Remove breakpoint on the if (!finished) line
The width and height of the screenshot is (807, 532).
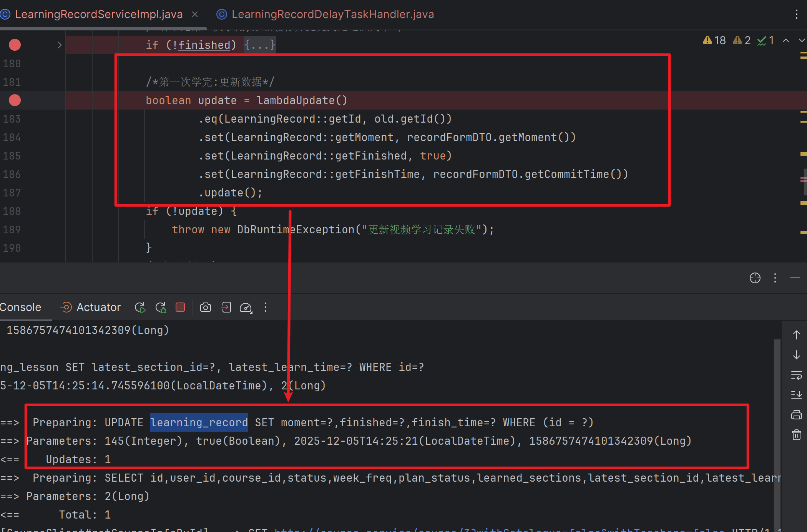(x=15, y=45)
